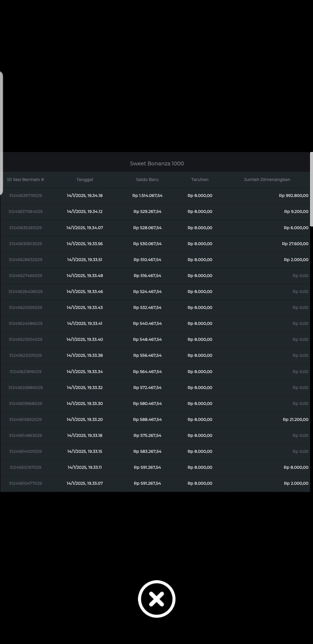Screen dimensions: 313x644
Task: Click the date 14/1/2025, 19.33.07
Action: point(85,483)
